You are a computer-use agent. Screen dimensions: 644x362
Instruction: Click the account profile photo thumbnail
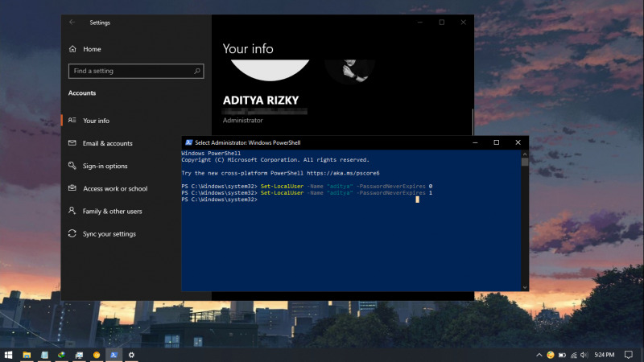[x=349, y=72]
